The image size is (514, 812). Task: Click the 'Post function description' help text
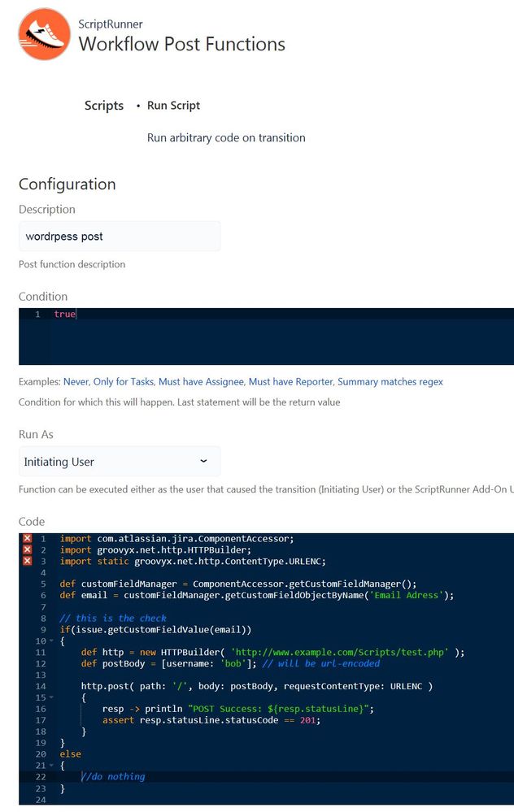point(72,264)
